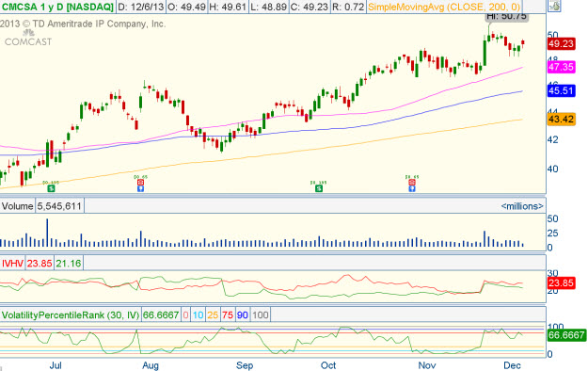The height and width of the screenshot is (371, 588).
Task: Click the Sep label on the time axis
Action: [x=245, y=365]
